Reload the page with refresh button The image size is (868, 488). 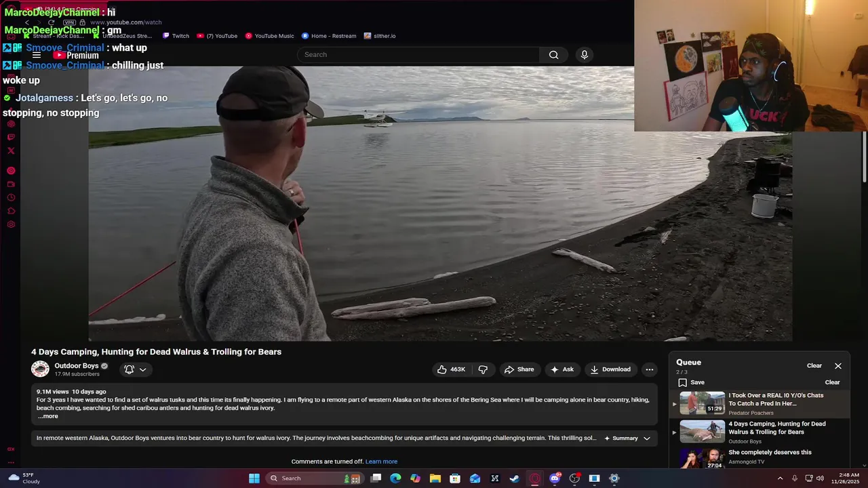[50, 22]
